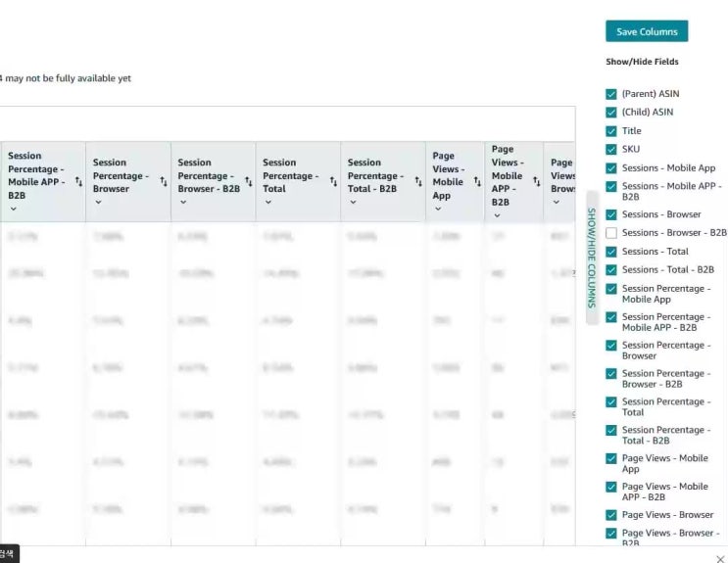This screenshot has height=563, width=728.
Task: Expand chevron under Page Views - Mobile App header
Action: (437, 209)
